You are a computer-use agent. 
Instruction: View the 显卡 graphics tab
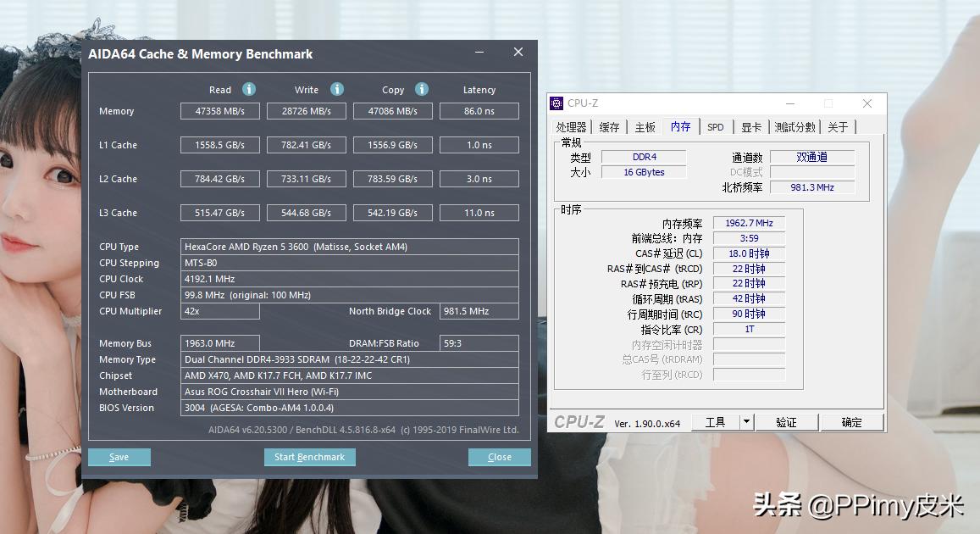coord(752,125)
